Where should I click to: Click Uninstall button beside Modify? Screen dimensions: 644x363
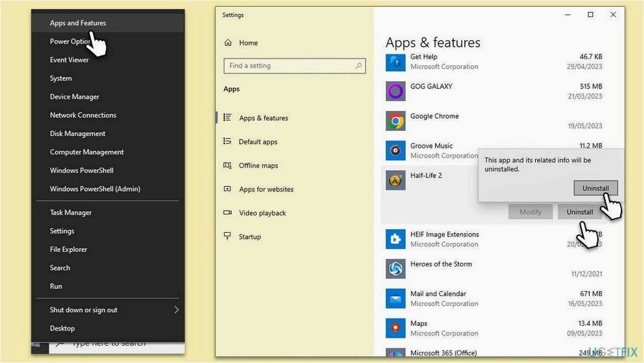pyautogui.click(x=580, y=212)
